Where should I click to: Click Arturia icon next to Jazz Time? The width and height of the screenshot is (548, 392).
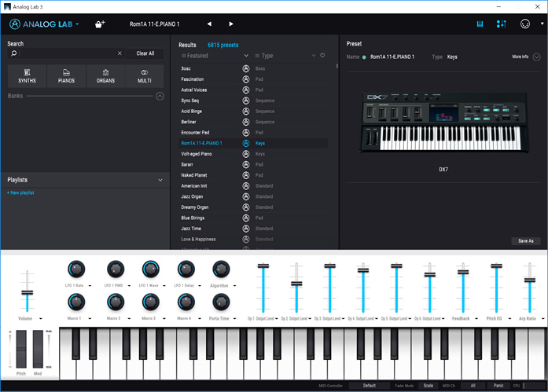(x=246, y=229)
